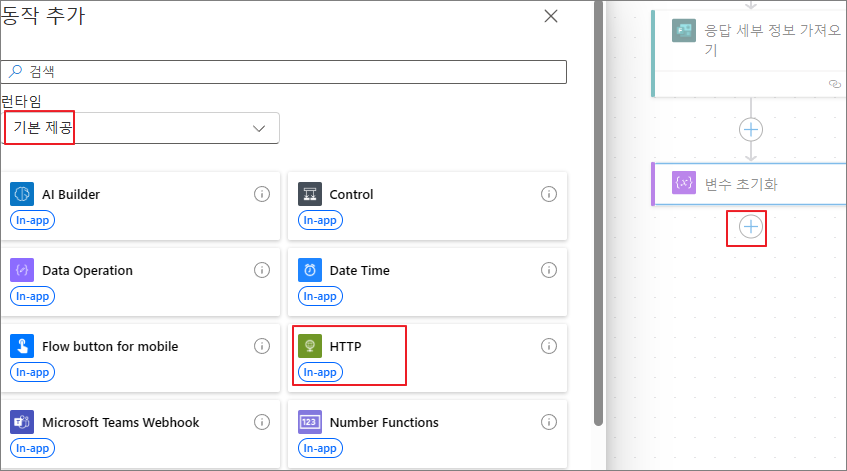Click the variable initialize step icon

coord(684,183)
